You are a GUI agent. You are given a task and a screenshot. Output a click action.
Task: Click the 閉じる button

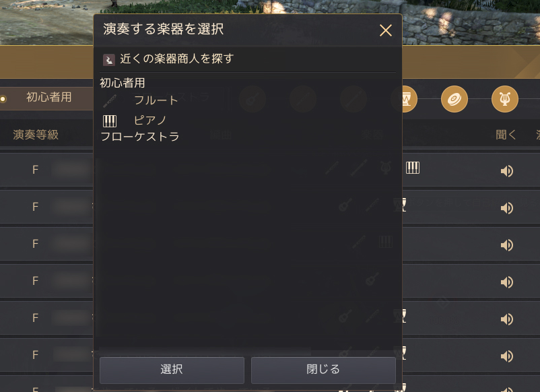tap(323, 370)
